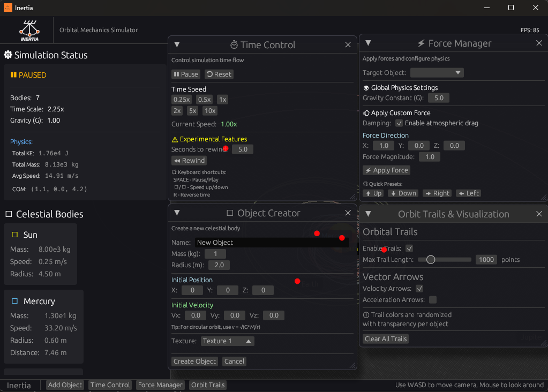Image resolution: width=548 pixels, height=392 pixels.
Task: Open Force Manager from bottom bar
Action: tap(160, 385)
